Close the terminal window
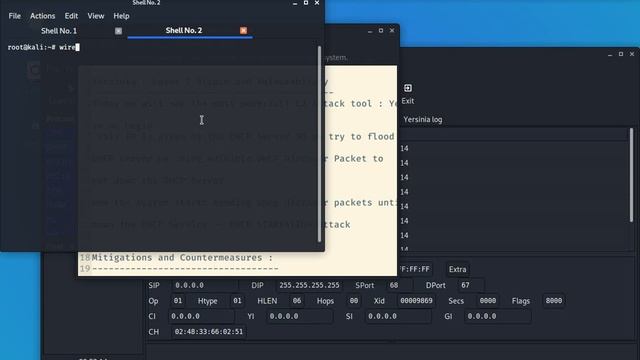 tap(317, 3)
